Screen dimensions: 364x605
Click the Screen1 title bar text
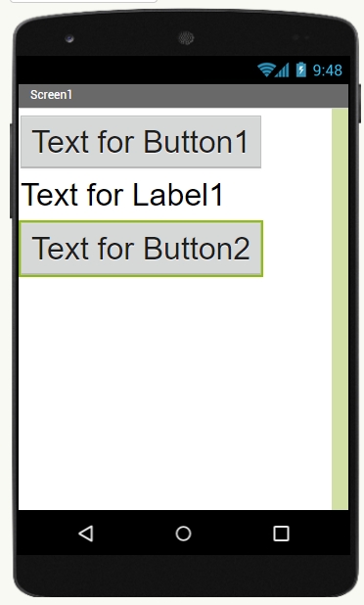[x=51, y=95]
